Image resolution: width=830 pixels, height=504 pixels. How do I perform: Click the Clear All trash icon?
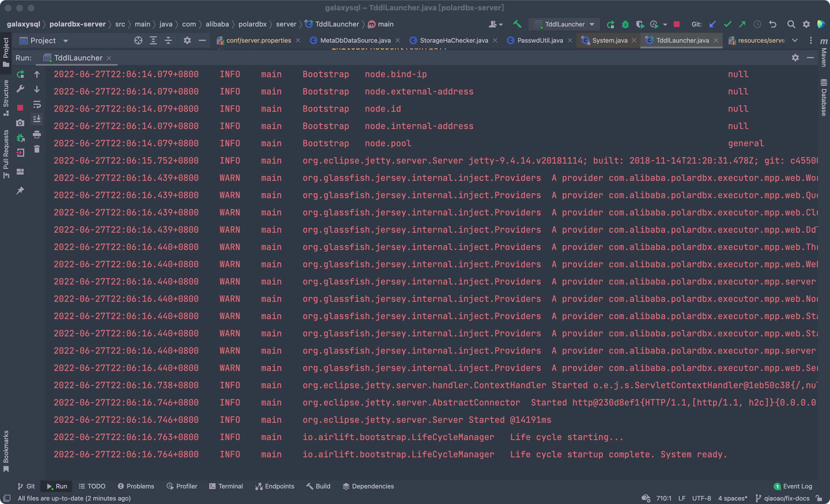[x=37, y=149]
